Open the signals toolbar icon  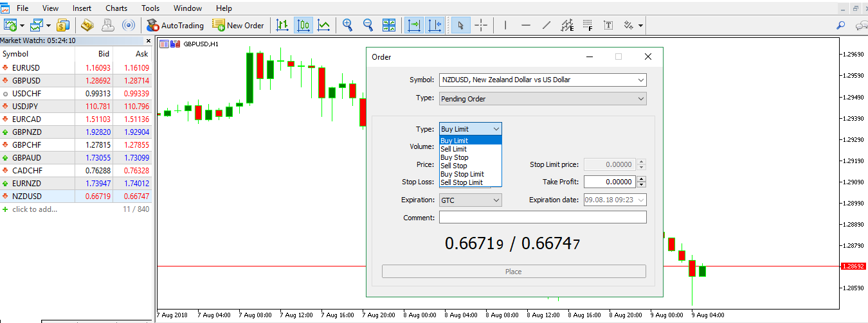point(129,26)
